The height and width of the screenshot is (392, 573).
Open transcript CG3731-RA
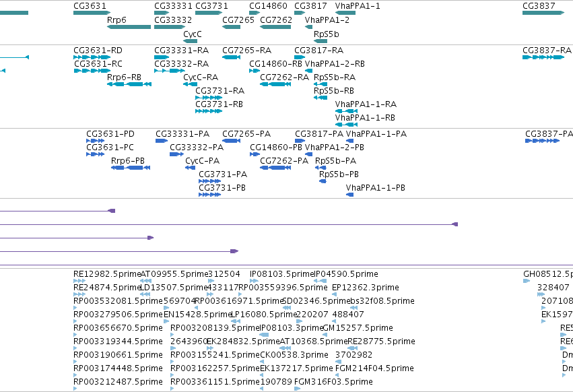220,91
